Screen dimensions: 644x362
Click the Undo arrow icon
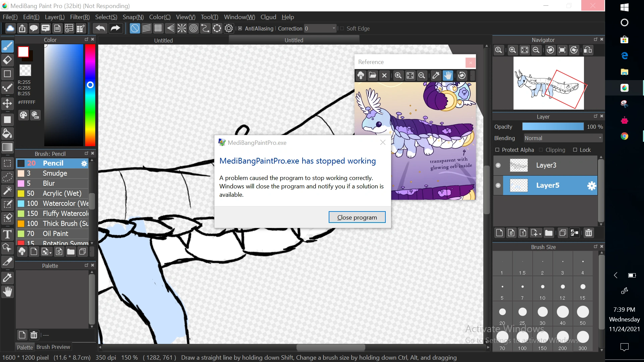(x=100, y=28)
